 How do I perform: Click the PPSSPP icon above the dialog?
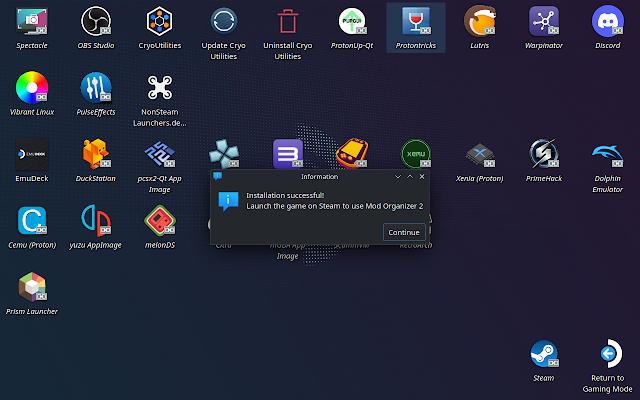click(x=224, y=154)
